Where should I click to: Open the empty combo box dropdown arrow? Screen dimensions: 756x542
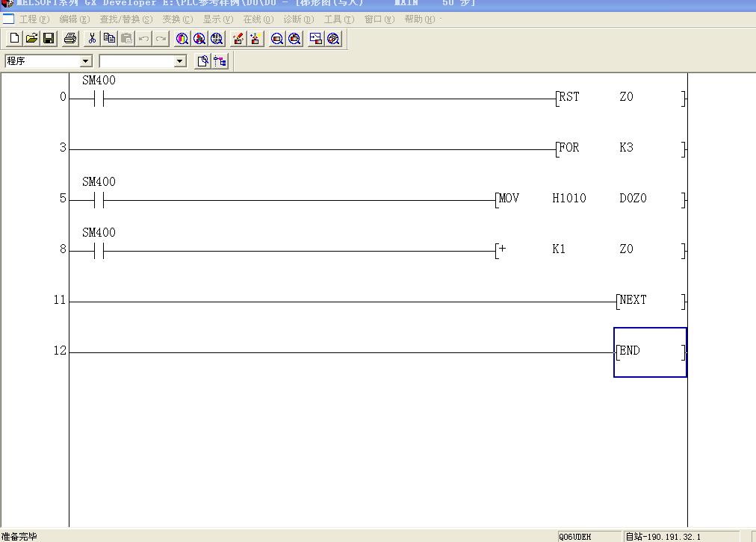point(179,61)
